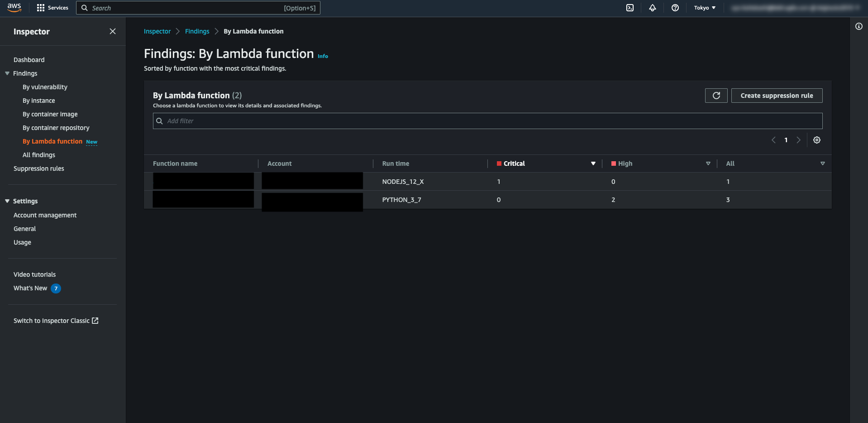Open Suppression rules page
The width and height of the screenshot is (868, 423).
coord(39,168)
